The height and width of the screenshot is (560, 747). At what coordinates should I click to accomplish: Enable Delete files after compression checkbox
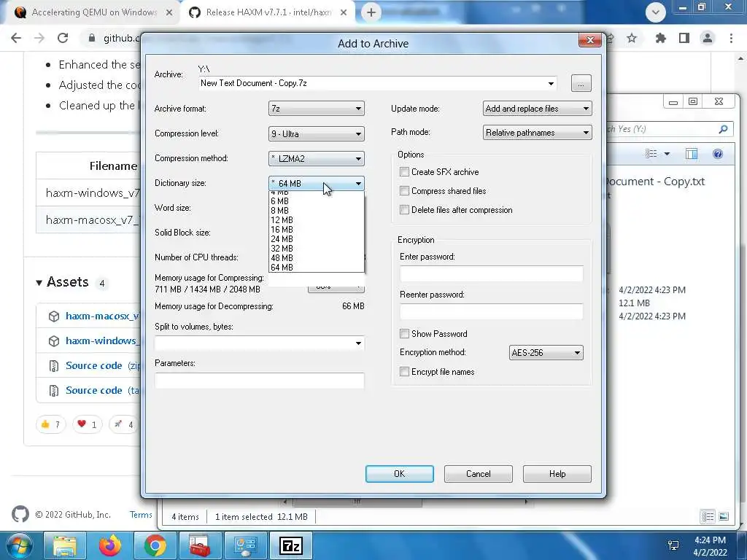[x=404, y=210]
